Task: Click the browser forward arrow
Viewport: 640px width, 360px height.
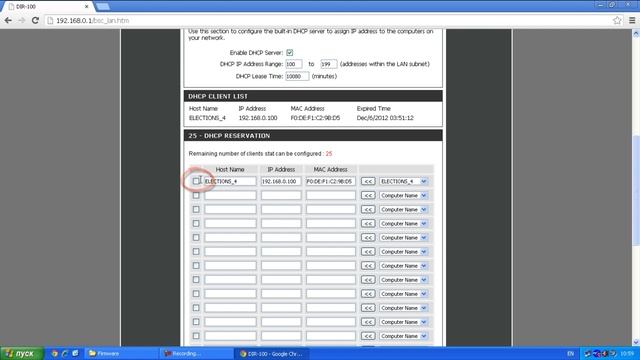Action: (21, 20)
